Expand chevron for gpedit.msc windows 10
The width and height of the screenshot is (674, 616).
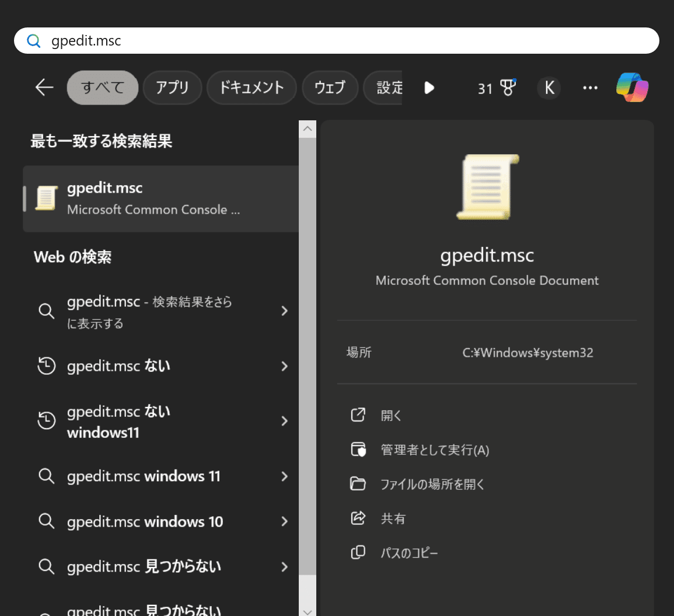(x=284, y=521)
